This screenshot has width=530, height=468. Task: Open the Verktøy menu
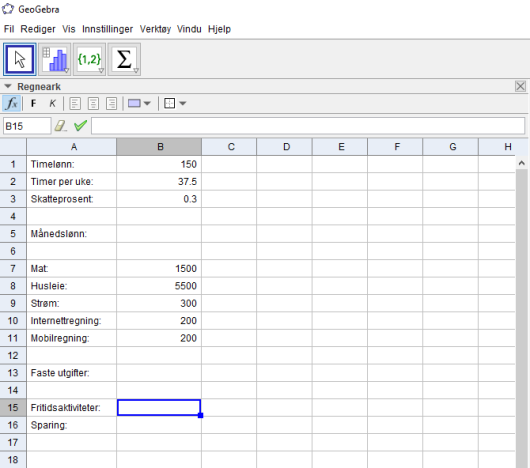pos(155,29)
